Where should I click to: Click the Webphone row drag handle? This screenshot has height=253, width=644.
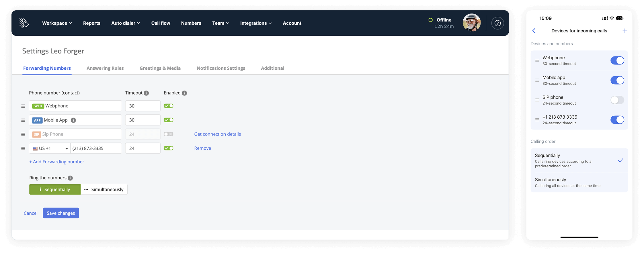(x=23, y=106)
